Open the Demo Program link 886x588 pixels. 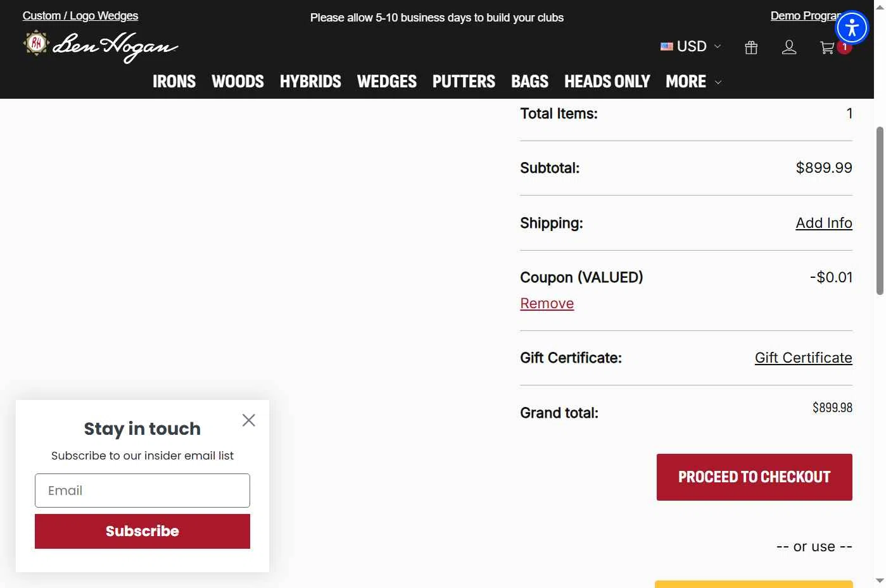[804, 16]
